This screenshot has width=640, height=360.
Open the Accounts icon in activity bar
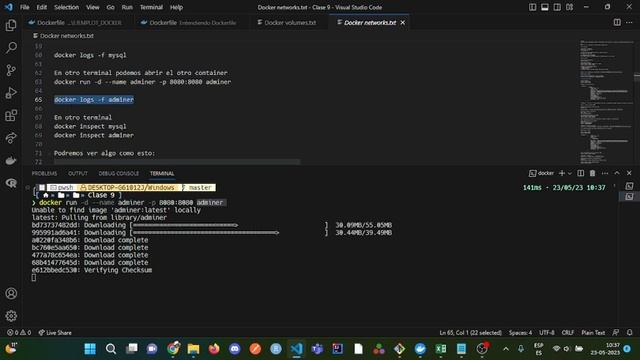[x=11, y=293]
